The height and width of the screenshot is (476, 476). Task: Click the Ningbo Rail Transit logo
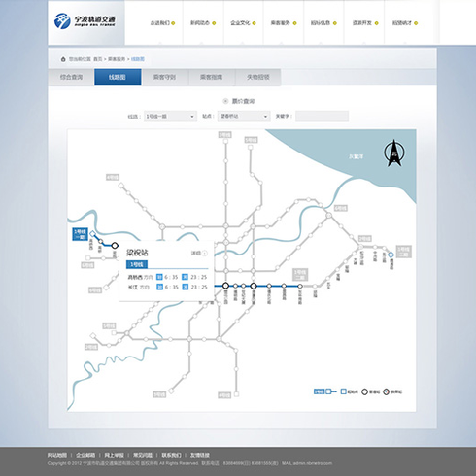[85, 21]
